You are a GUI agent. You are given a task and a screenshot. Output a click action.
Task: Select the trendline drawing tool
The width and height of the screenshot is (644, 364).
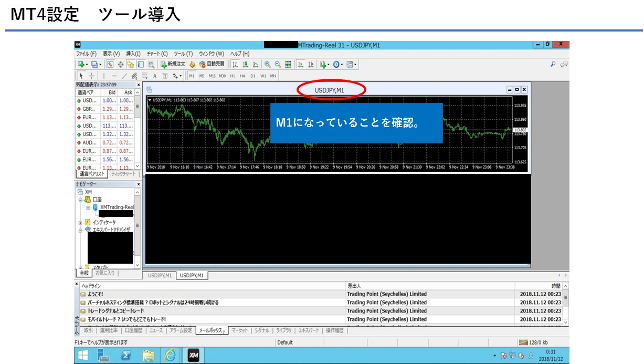[124, 76]
